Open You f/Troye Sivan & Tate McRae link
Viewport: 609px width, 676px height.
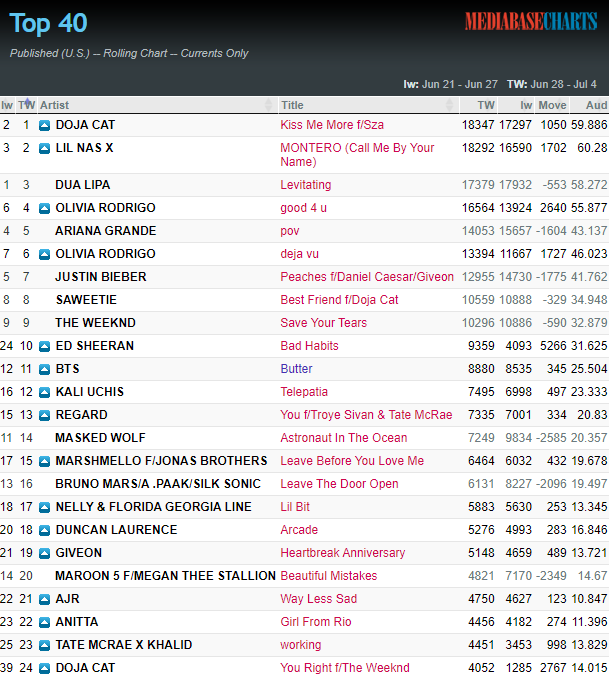click(x=366, y=415)
